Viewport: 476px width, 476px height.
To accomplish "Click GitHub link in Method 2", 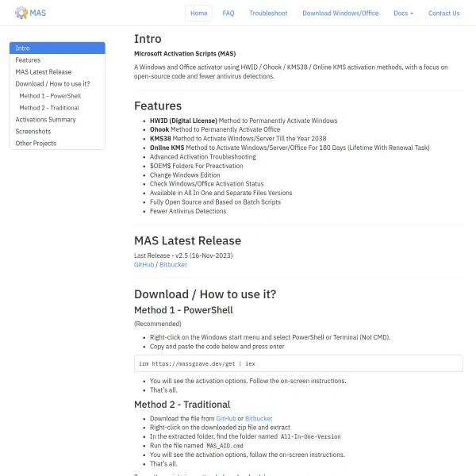I will [226, 419].
